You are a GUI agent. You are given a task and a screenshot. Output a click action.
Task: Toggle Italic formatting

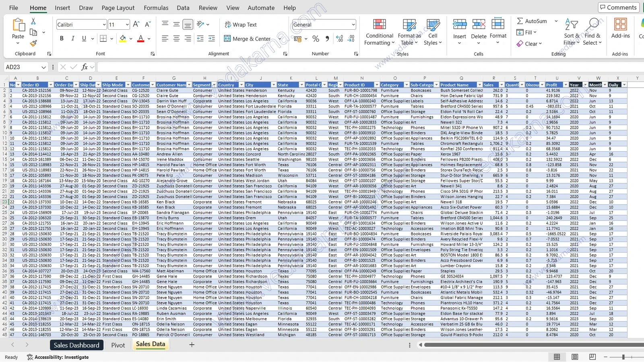point(73,39)
